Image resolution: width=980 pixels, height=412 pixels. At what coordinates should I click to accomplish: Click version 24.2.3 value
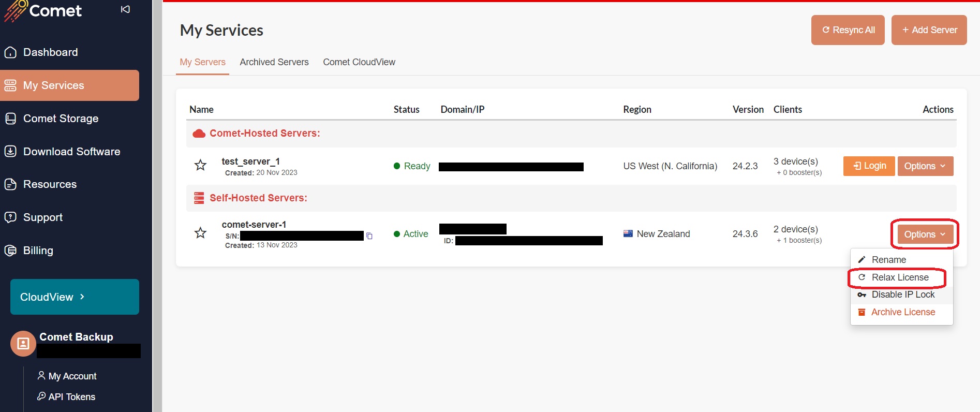point(745,166)
